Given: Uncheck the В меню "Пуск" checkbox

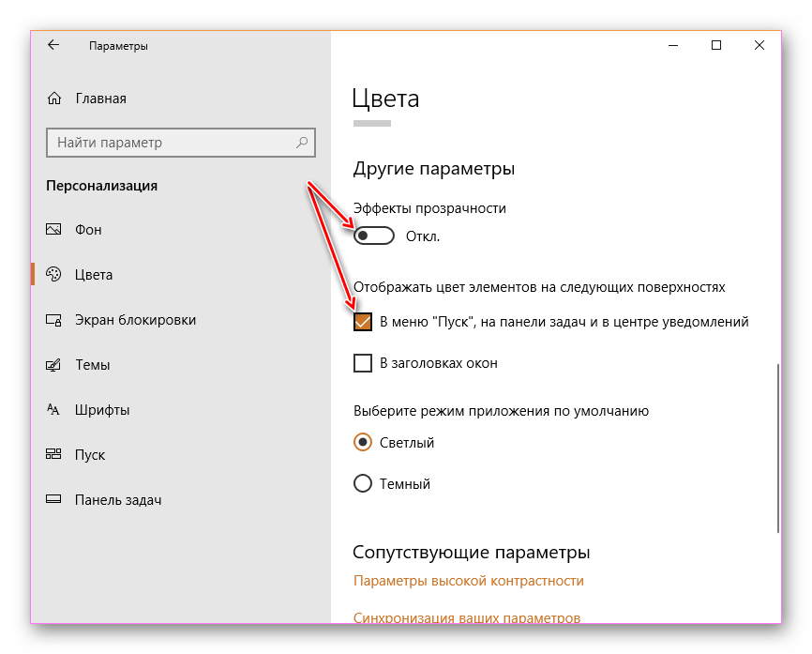Looking at the screenshot, I should pyautogui.click(x=363, y=322).
